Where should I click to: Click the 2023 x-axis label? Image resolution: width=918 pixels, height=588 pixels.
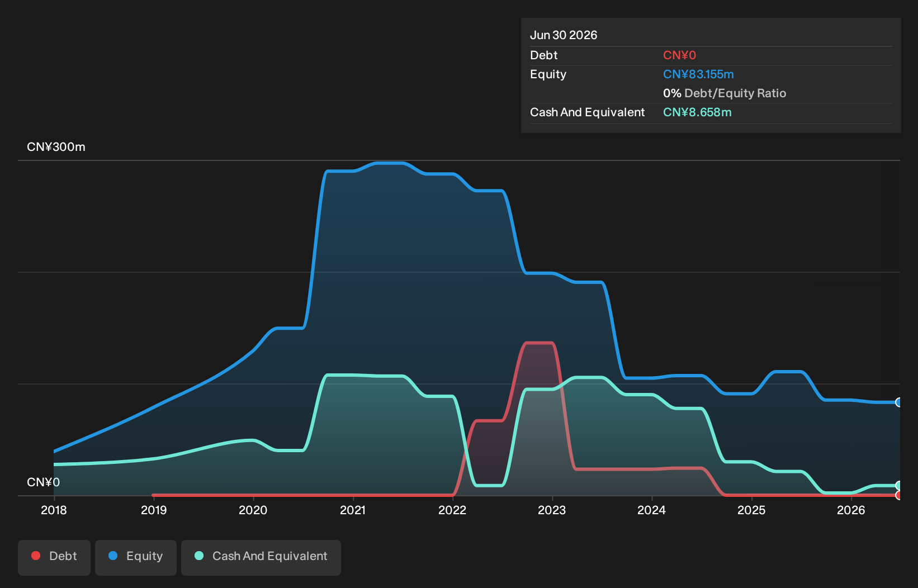[552, 510]
